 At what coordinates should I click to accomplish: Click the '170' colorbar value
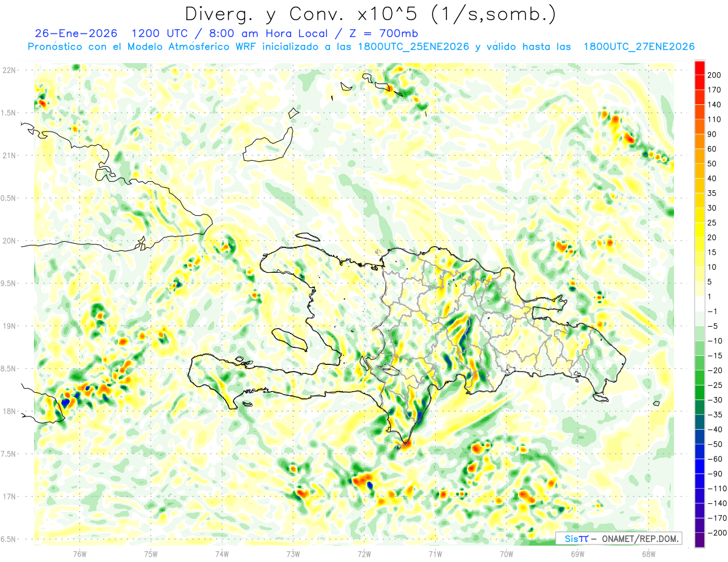714,90
